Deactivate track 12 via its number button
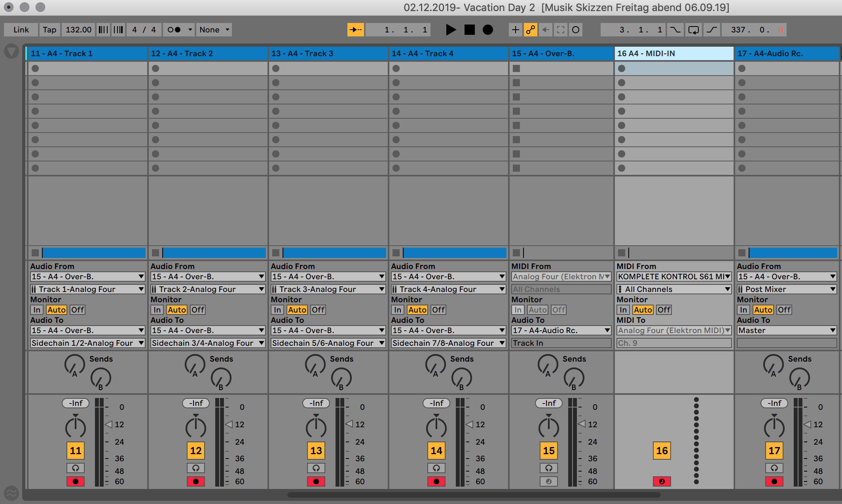This screenshot has width=842, height=504. tap(196, 451)
